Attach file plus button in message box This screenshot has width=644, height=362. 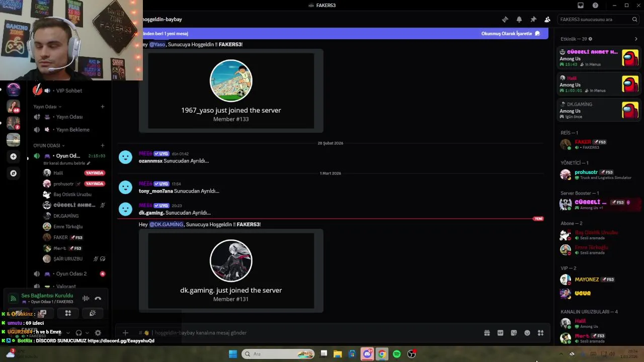click(x=125, y=333)
